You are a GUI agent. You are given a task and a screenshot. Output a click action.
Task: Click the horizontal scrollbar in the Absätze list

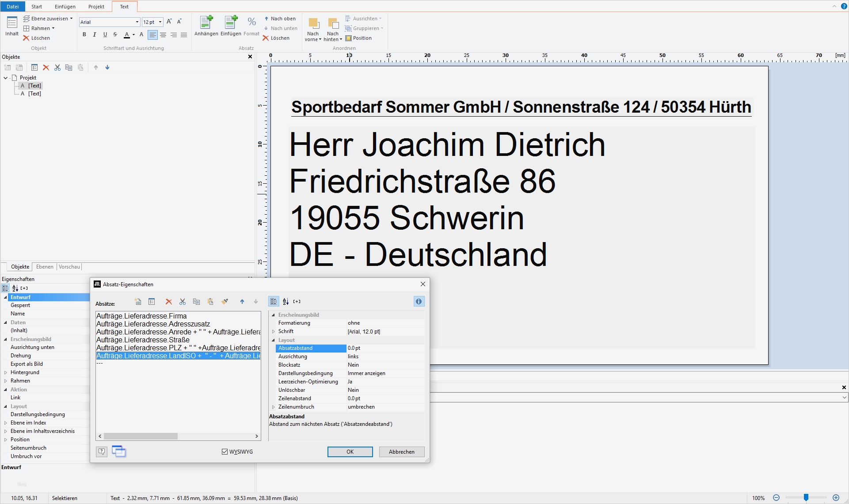coord(141,436)
